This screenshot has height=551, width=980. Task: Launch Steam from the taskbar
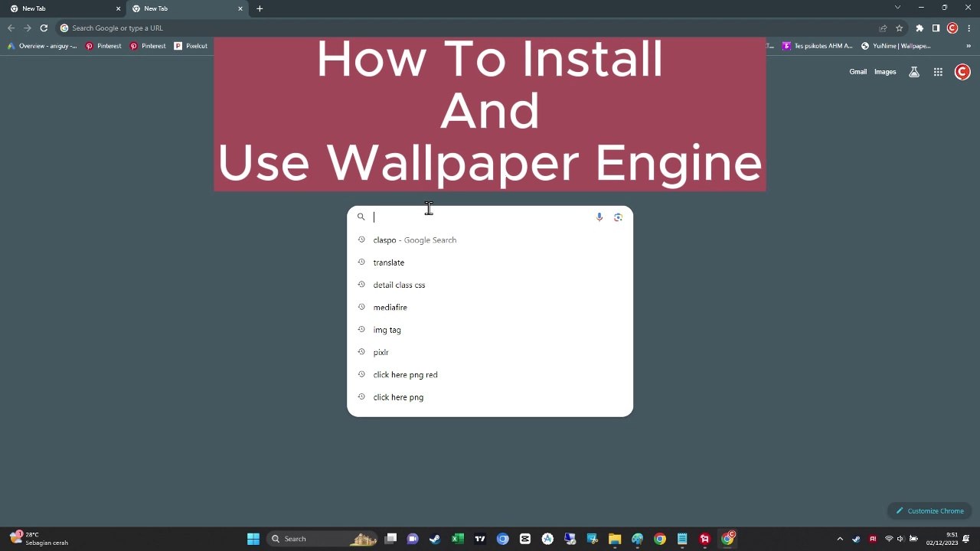(x=434, y=539)
